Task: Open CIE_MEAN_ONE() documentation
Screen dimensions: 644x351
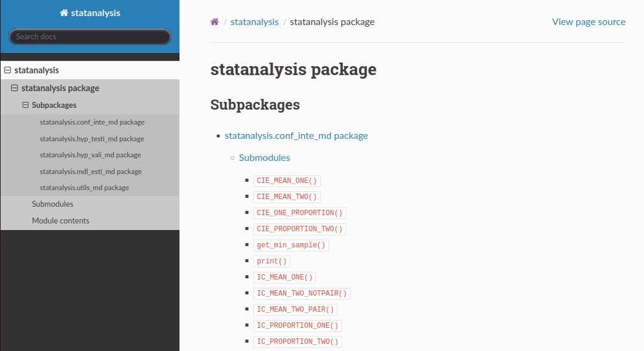Action: (287, 181)
